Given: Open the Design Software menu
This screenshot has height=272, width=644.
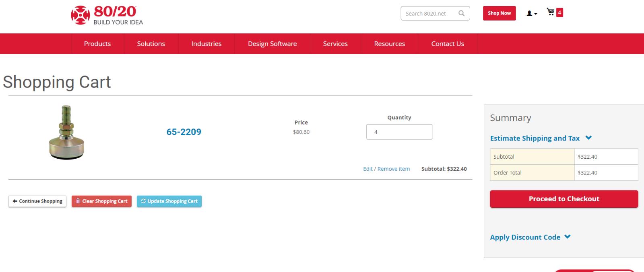Looking at the screenshot, I should point(272,44).
